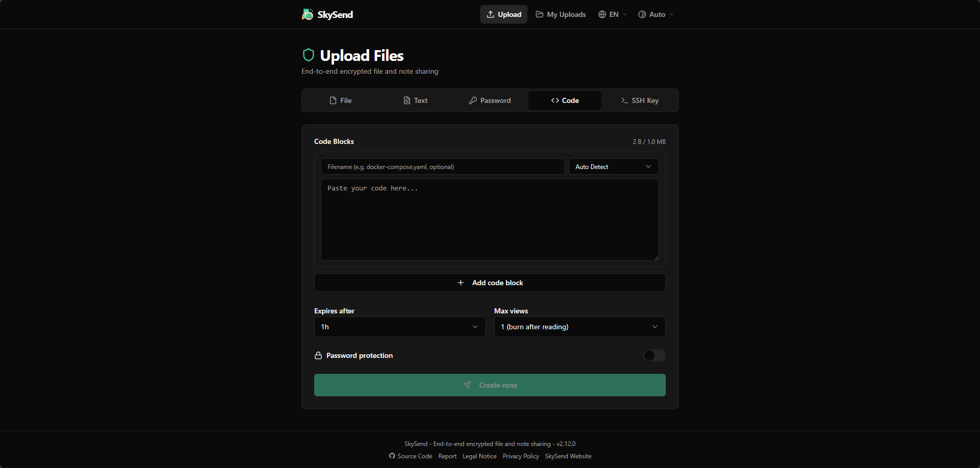
Task: Switch to the Text tab
Action: pos(415,100)
